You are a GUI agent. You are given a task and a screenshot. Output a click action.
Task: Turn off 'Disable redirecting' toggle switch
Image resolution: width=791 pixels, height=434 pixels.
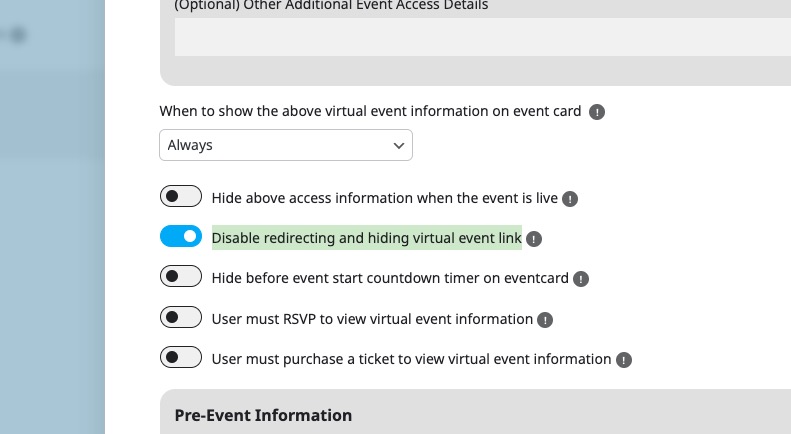tap(181, 237)
